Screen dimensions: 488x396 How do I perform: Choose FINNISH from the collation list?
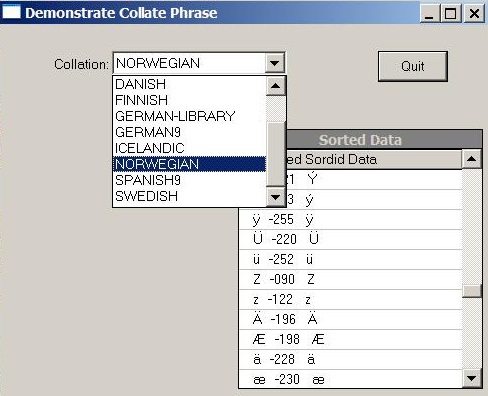coord(190,100)
